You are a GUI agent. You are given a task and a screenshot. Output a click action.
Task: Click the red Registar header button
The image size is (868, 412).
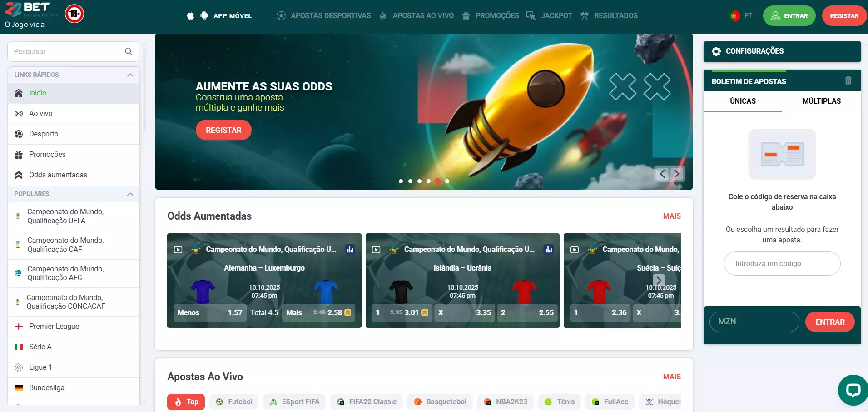point(844,16)
